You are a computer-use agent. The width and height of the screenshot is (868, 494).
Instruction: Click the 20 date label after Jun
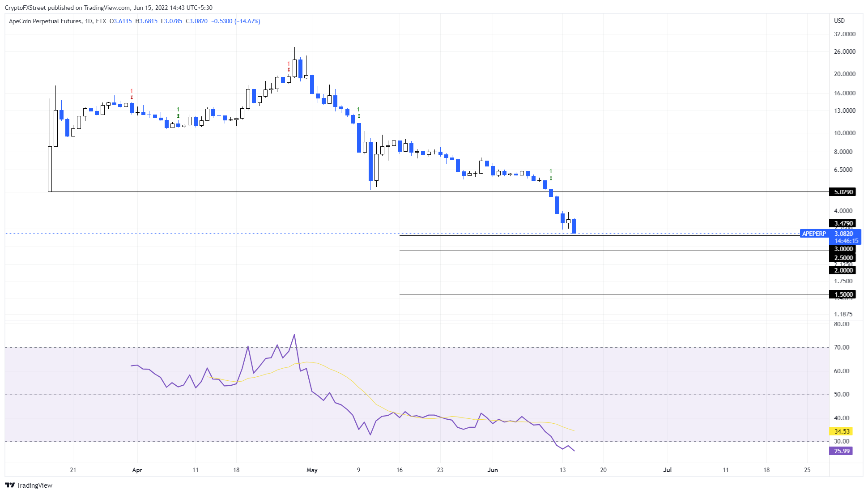tap(603, 470)
